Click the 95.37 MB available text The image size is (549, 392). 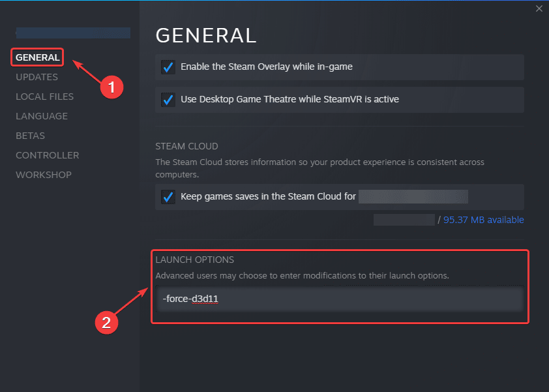pos(483,220)
